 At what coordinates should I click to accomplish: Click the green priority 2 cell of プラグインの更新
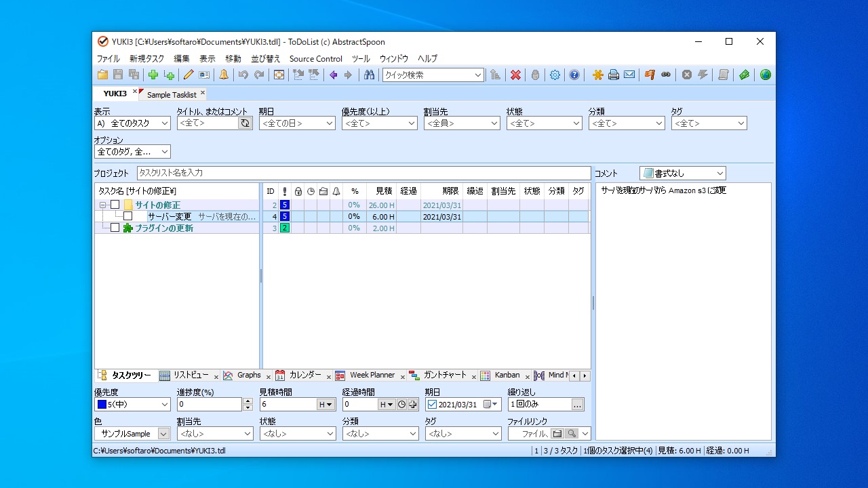tap(285, 228)
